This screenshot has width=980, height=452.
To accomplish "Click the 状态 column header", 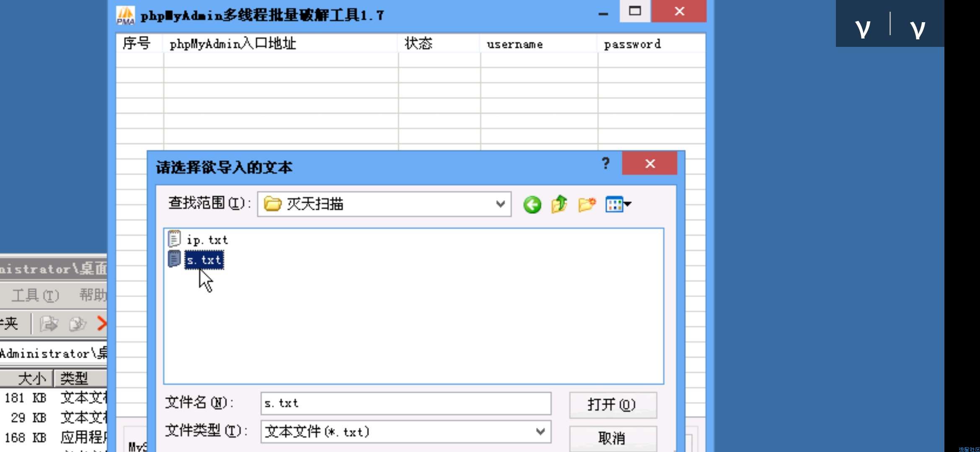I will pos(438,44).
